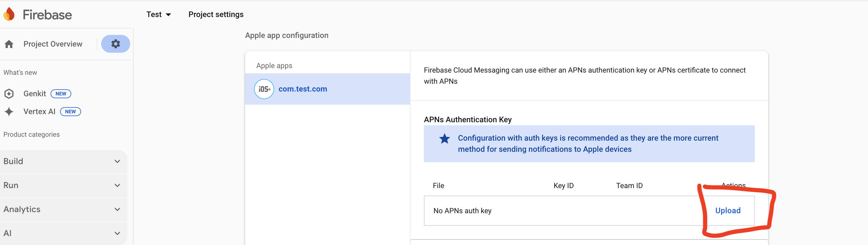Expand the Build category
This screenshot has width=868, height=245.
[x=63, y=161]
